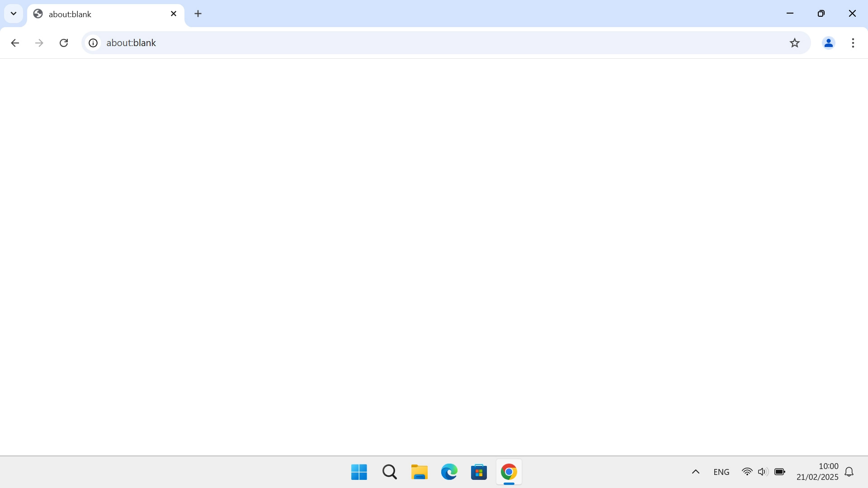The image size is (868, 488).
Task: Reload the current page
Action: (x=64, y=42)
